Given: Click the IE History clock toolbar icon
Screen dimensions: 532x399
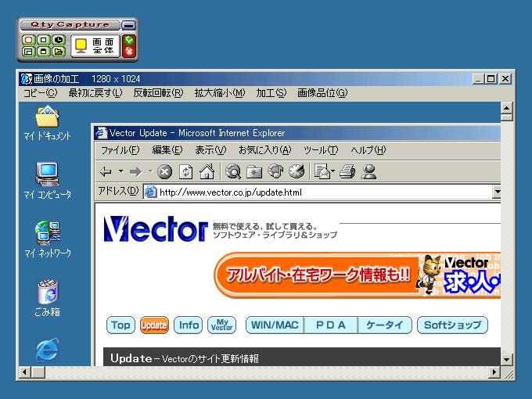Looking at the screenshot, I should tap(297, 171).
